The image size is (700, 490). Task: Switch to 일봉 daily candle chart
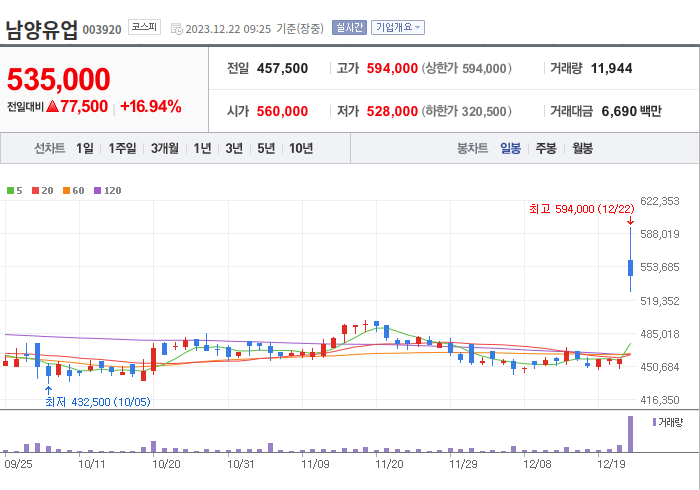510,148
